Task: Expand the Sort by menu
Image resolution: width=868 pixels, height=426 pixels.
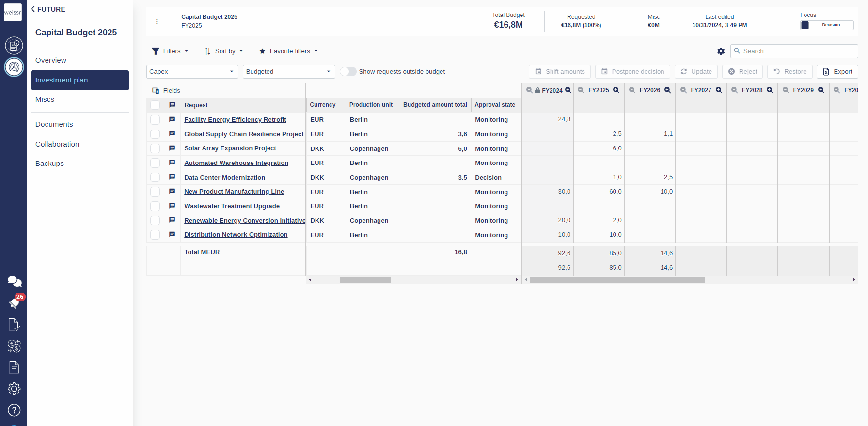Action: coord(224,51)
